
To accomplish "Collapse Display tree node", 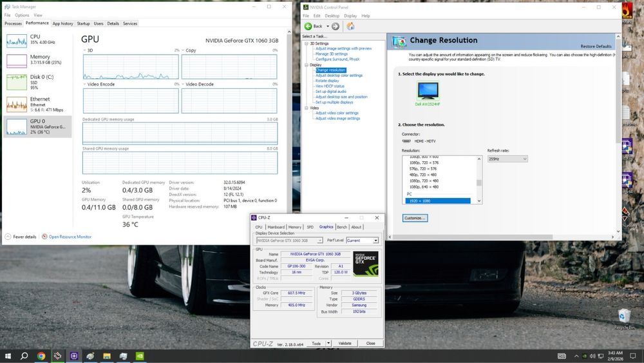I will (307, 65).
